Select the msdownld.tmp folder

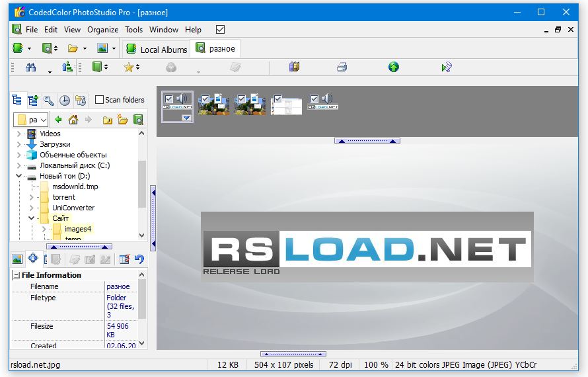pos(75,187)
